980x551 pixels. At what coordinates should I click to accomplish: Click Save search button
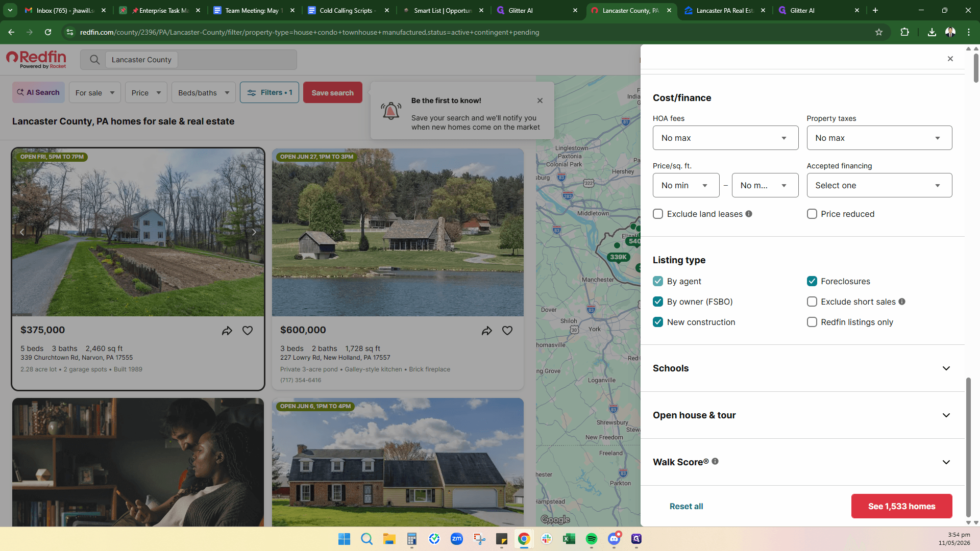(x=332, y=92)
